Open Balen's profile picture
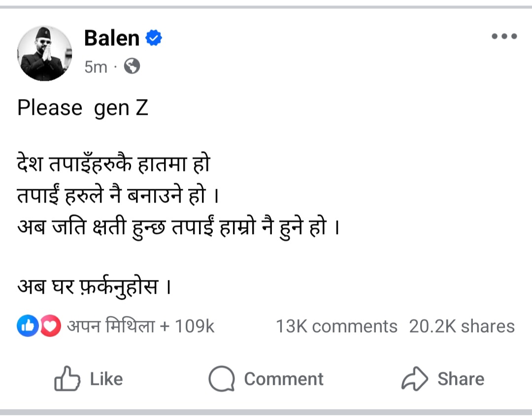532x419 pixels. coord(44,53)
